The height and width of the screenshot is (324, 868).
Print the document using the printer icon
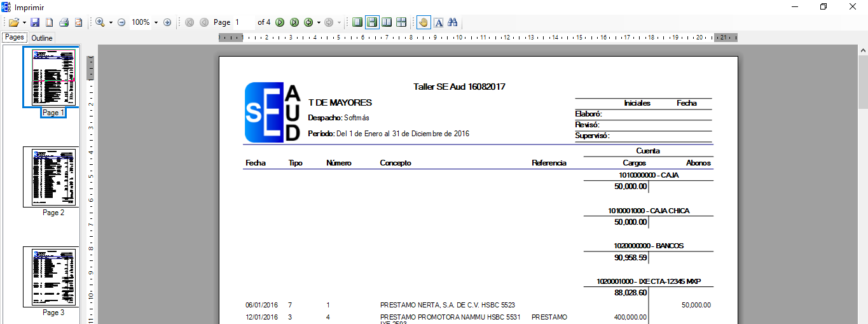click(64, 22)
